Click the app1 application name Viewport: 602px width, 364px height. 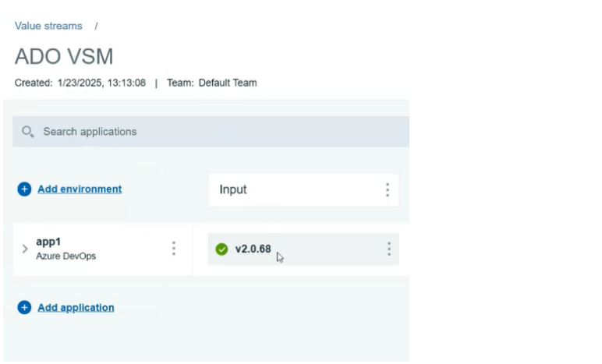(x=48, y=242)
